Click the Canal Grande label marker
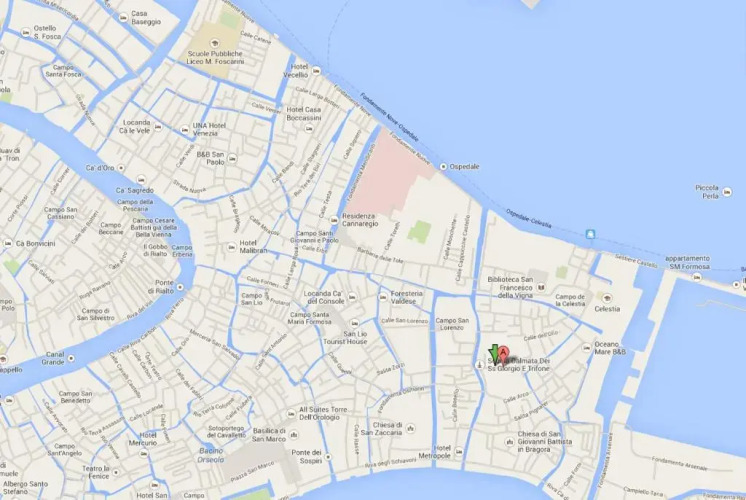Image resolution: width=746 pixels, height=500 pixels. pos(71,358)
